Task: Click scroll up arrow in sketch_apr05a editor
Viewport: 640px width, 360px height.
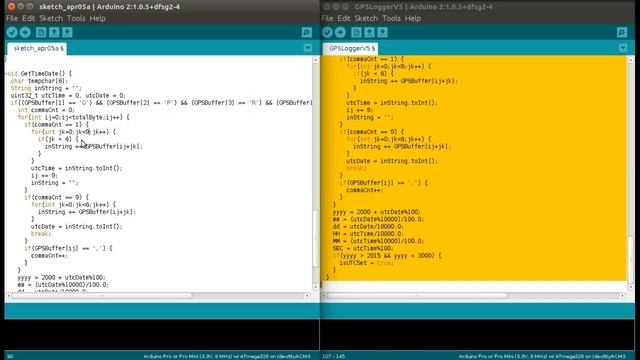Action: (316, 60)
